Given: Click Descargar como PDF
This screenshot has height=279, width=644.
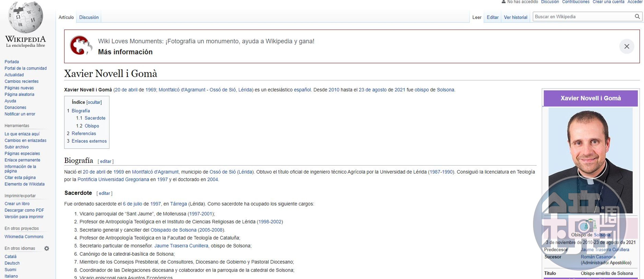Looking at the screenshot, I should click(24, 210).
